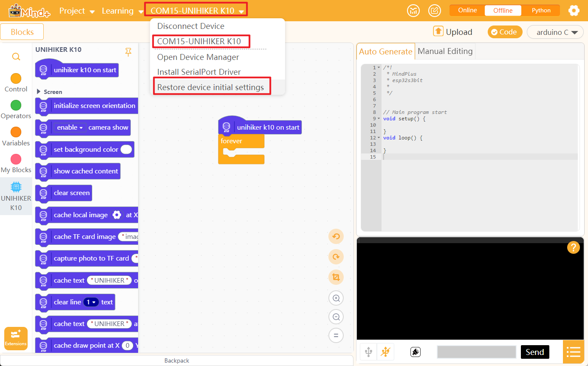
Task: Click unihiker k10 on start block in workspace
Action: coord(260,126)
